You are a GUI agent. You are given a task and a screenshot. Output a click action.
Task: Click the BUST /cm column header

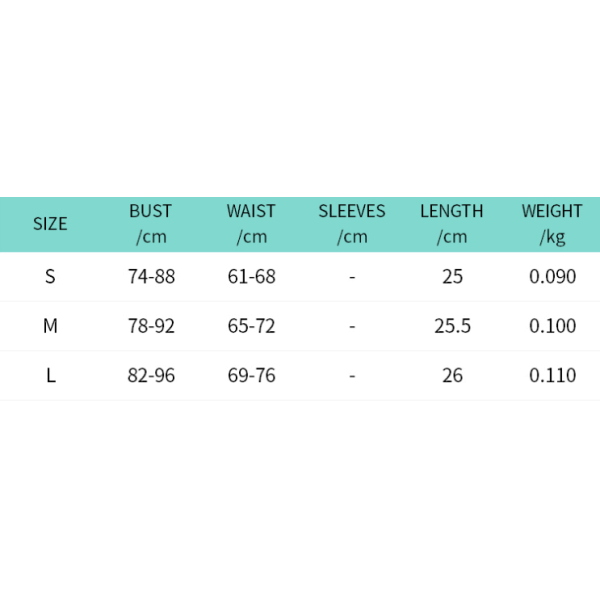151,224
